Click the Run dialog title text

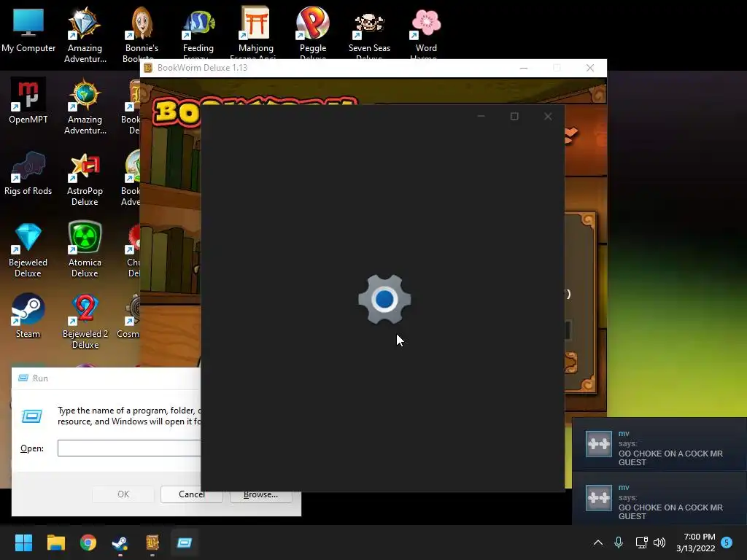(40, 378)
